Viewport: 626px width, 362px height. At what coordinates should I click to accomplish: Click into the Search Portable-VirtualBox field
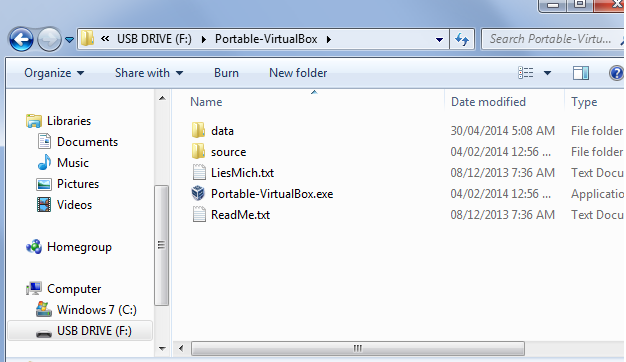coord(551,39)
